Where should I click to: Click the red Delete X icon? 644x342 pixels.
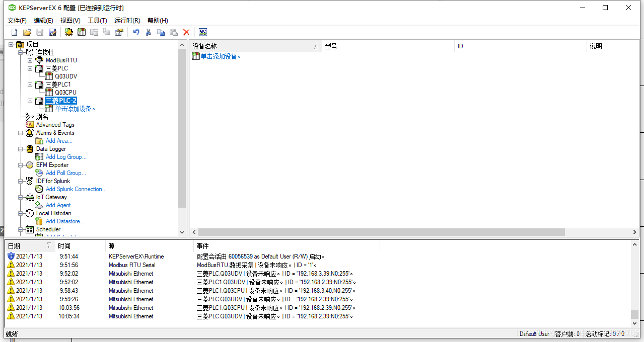[x=186, y=32]
